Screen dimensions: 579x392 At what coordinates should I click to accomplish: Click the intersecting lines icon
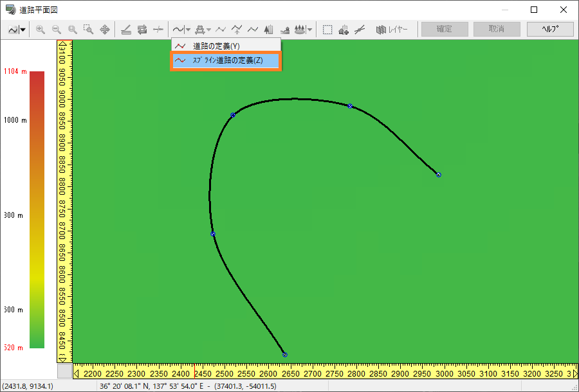[x=359, y=30]
